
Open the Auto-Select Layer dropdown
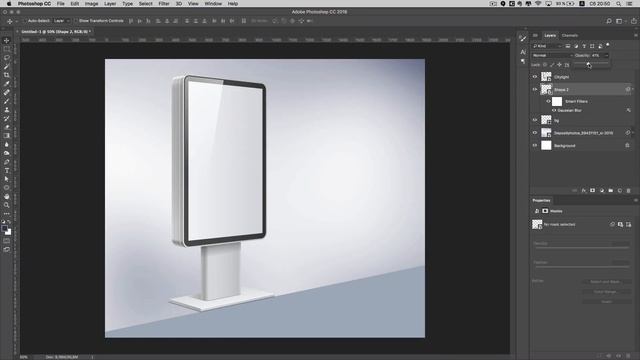click(x=62, y=21)
